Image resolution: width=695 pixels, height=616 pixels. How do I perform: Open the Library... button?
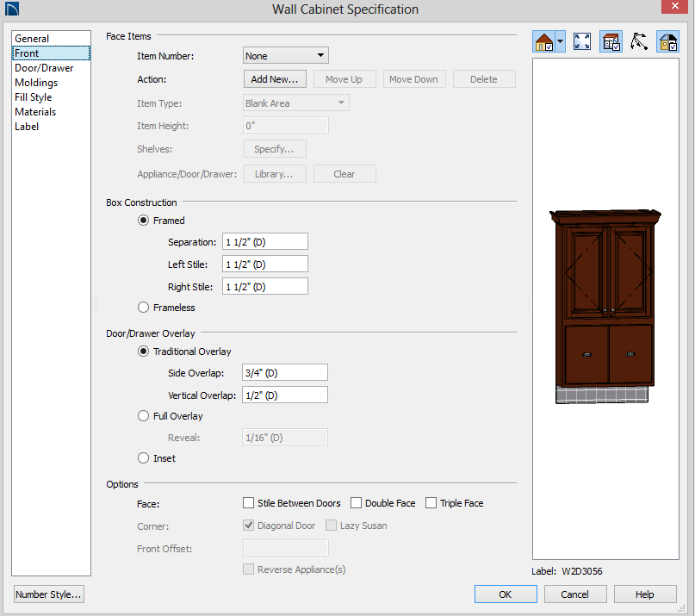(275, 174)
